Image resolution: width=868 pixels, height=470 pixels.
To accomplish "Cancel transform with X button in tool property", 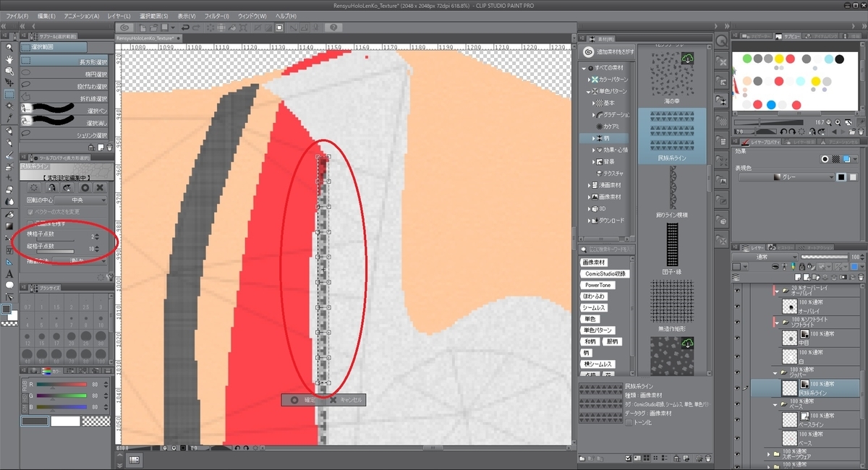I will [100, 187].
